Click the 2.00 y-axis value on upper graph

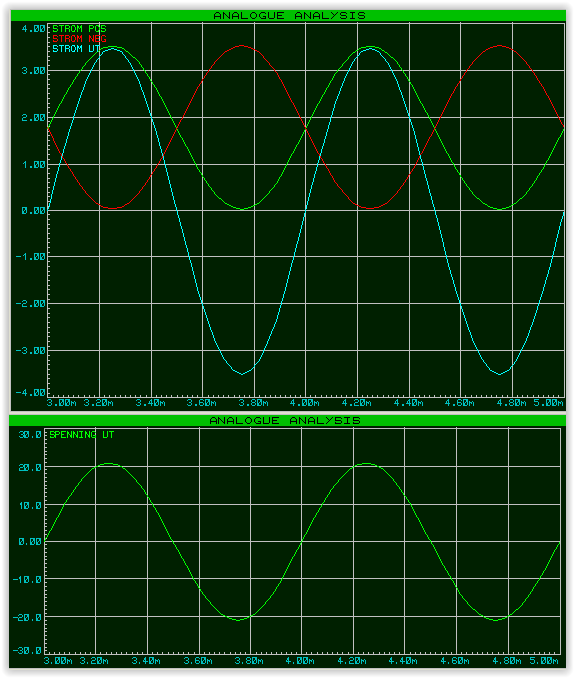(x=33, y=118)
